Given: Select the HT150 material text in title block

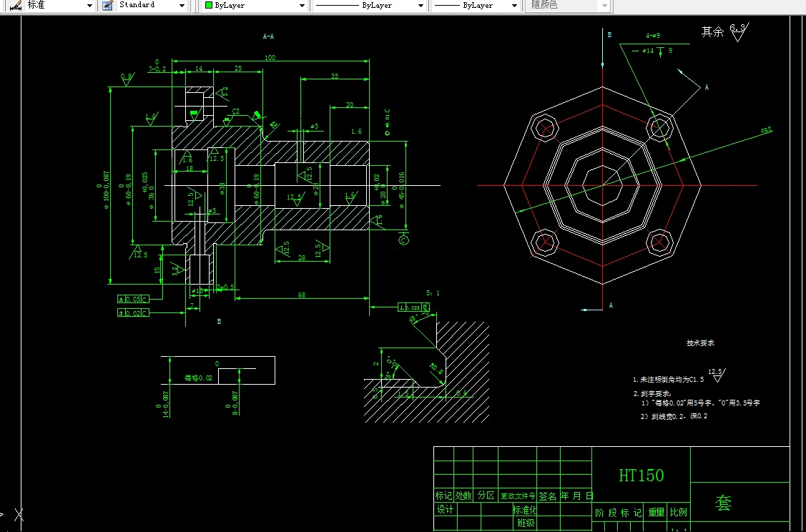Looking at the screenshot, I should tap(641, 475).
